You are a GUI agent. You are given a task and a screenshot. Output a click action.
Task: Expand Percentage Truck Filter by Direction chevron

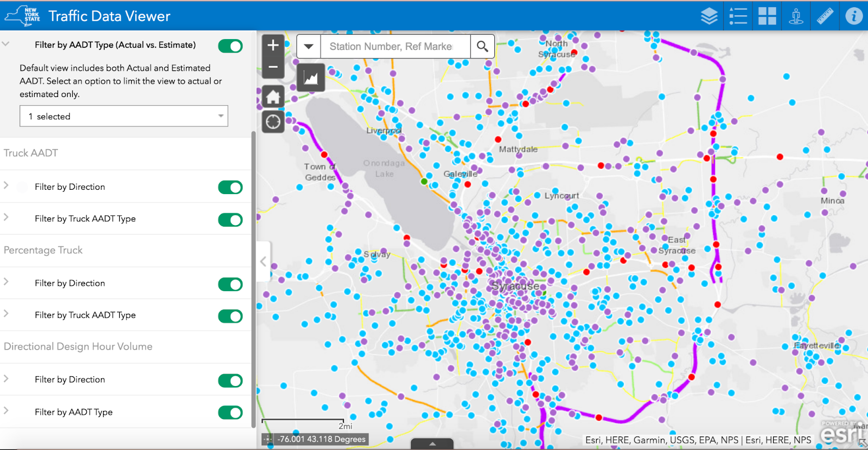6,282
